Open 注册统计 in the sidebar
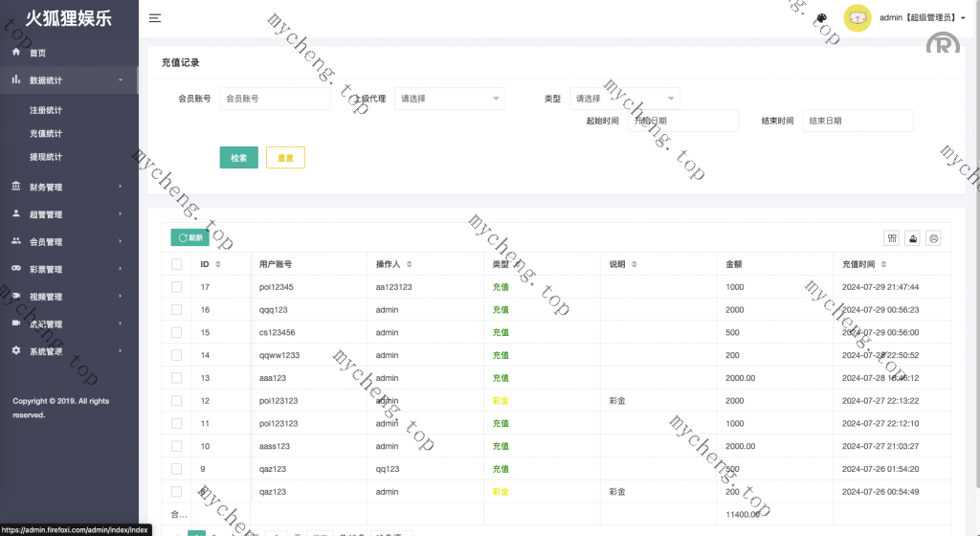Screen dimensions: 980x536 [46, 110]
